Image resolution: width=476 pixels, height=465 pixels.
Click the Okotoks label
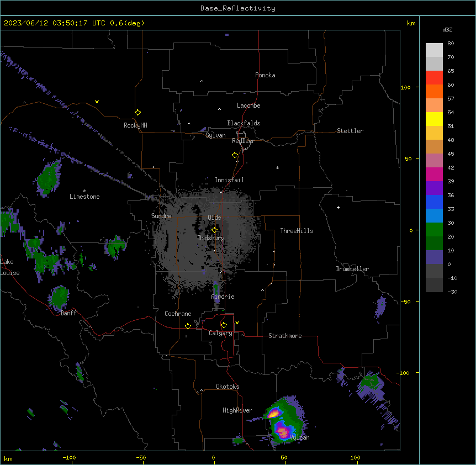click(x=228, y=387)
